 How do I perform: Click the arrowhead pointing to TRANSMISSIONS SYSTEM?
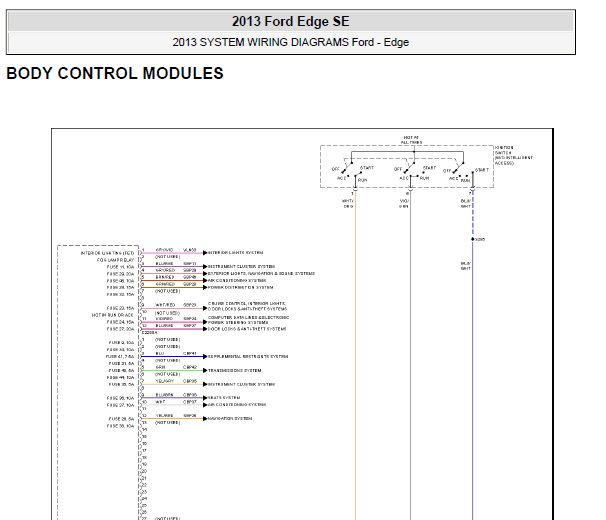[x=205, y=370]
